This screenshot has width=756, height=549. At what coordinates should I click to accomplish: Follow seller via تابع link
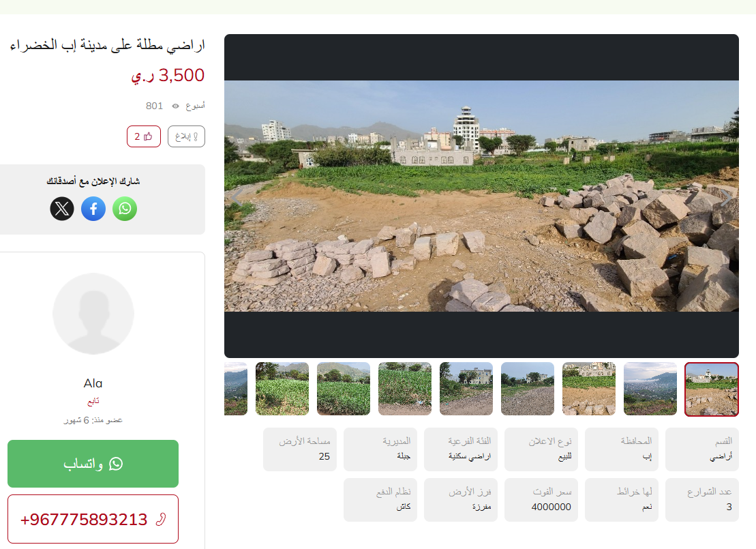(93, 401)
